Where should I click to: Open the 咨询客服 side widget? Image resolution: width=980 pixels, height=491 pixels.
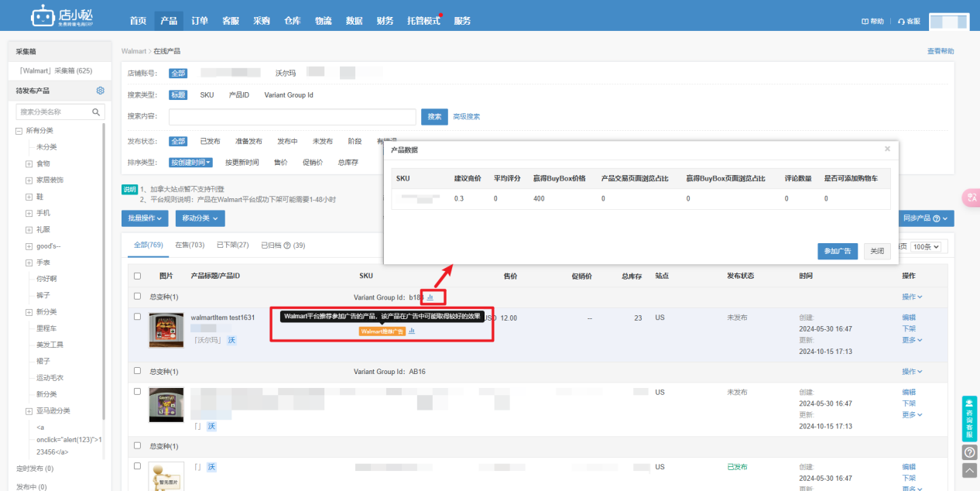[969, 418]
